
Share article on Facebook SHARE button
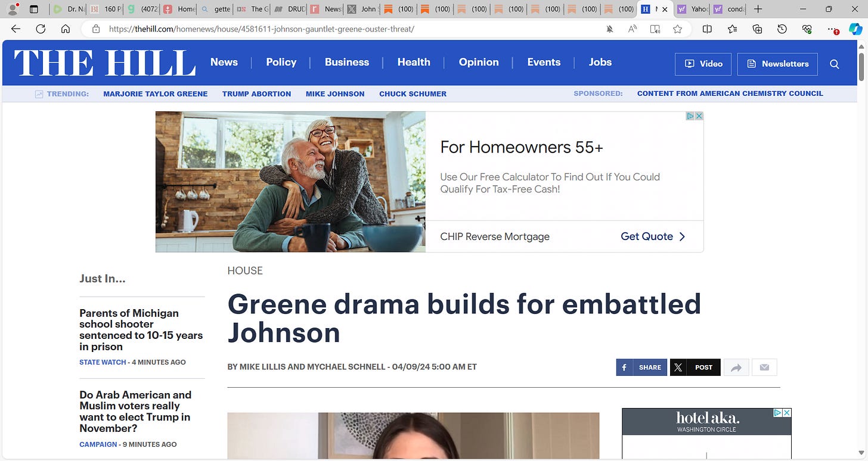tap(641, 367)
